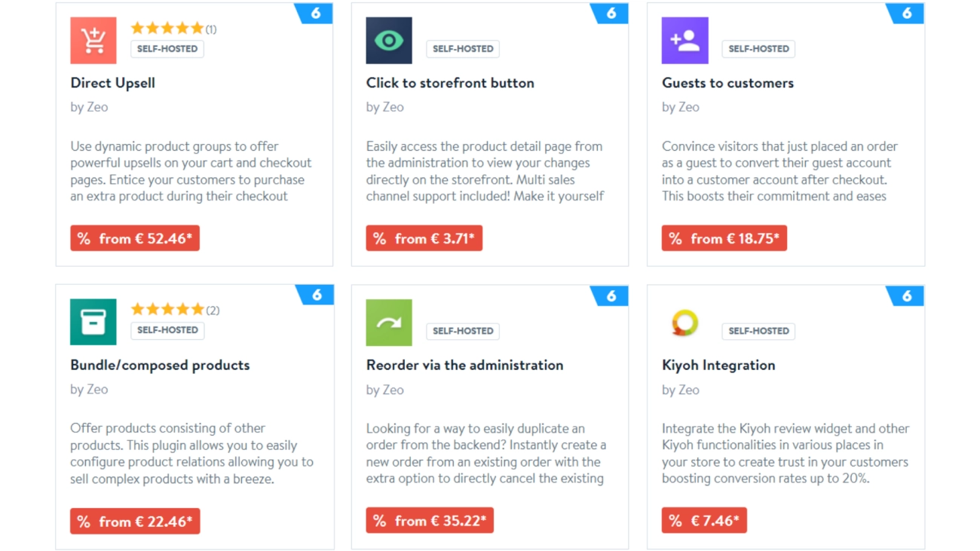Click the Bundle/composed products box icon
The height and width of the screenshot is (551, 980).
click(93, 323)
